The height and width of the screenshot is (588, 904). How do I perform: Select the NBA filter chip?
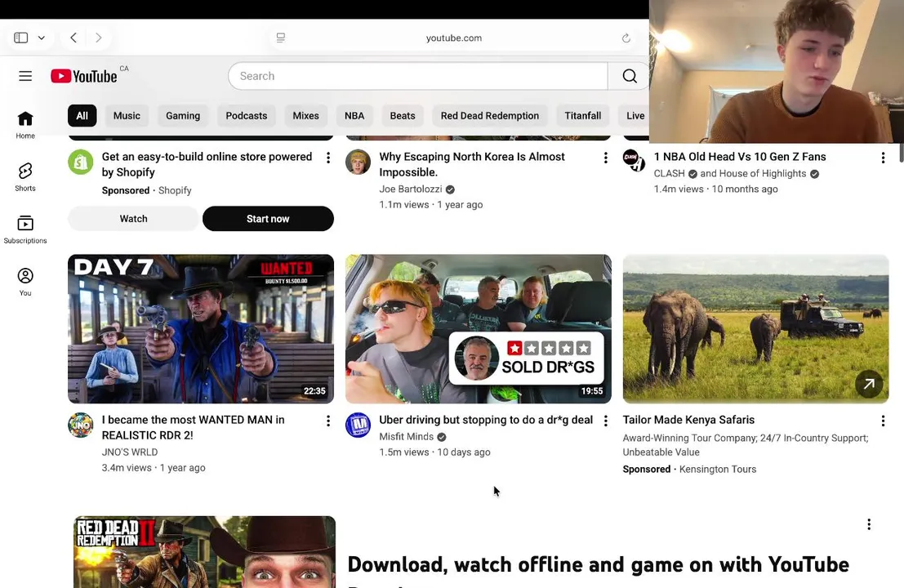click(354, 116)
